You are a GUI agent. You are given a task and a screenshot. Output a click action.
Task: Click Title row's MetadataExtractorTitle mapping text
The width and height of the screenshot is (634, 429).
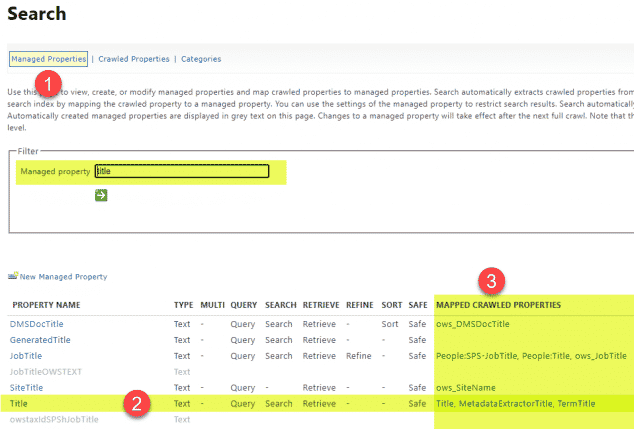pyautogui.click(x=506, y=404)
